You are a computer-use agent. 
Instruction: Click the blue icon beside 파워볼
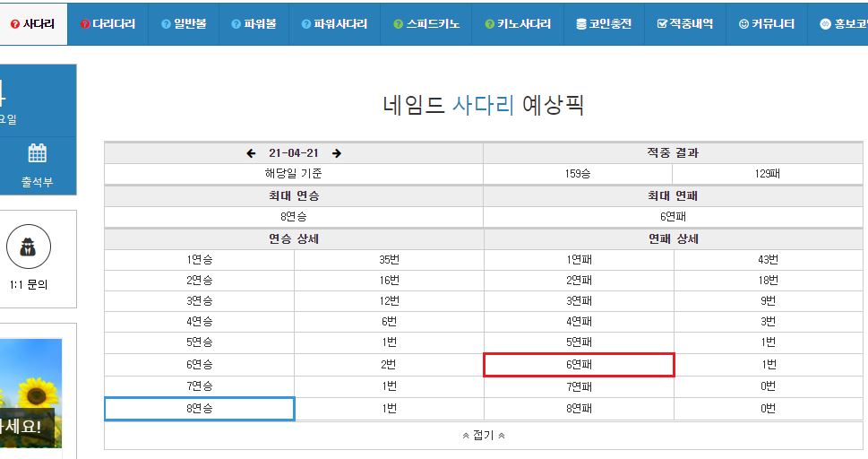pyautogui.click(x=236, y=24)
